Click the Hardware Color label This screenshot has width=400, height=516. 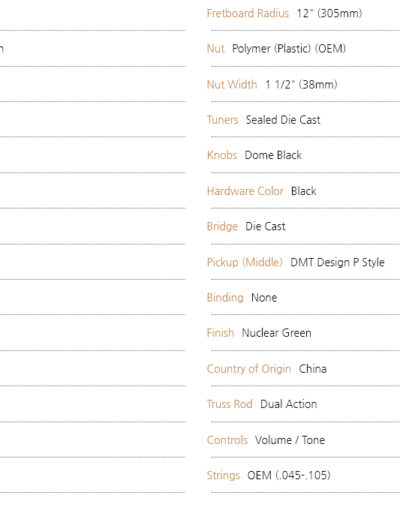tap(245, 191)
